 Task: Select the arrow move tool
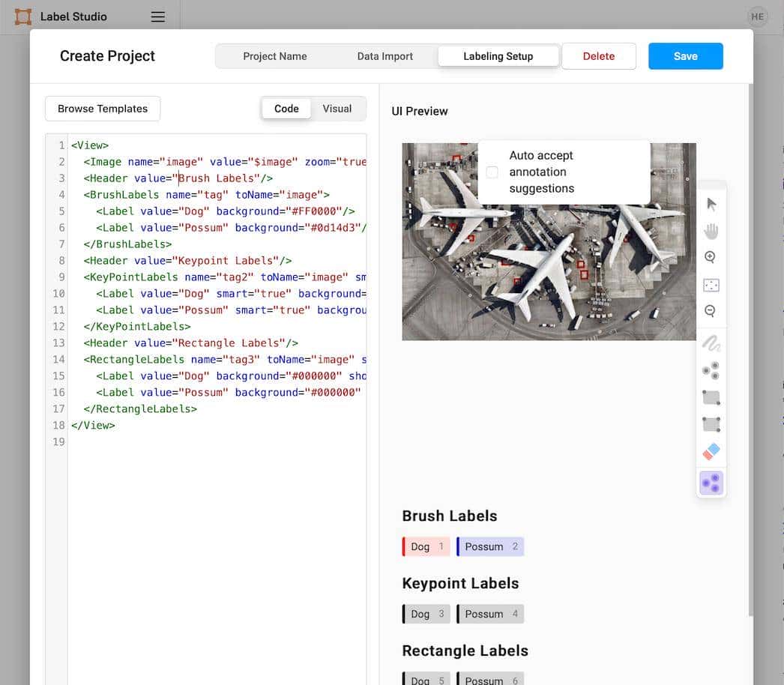click(711, 204)
